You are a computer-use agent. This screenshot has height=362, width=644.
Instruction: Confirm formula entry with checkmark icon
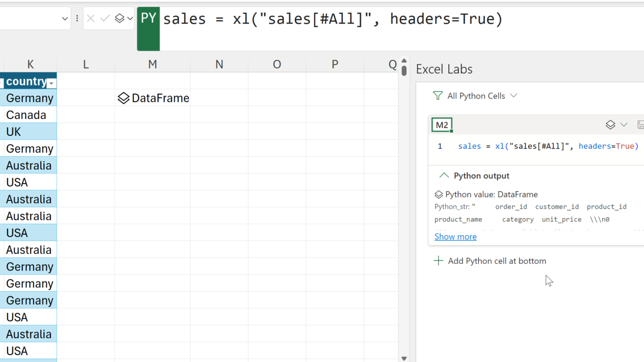[x=105, y=19]
